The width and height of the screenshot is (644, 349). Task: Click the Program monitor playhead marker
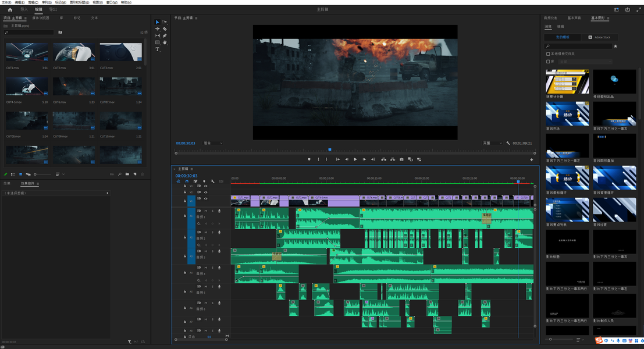pyautogui.click(x=329, y=150)
